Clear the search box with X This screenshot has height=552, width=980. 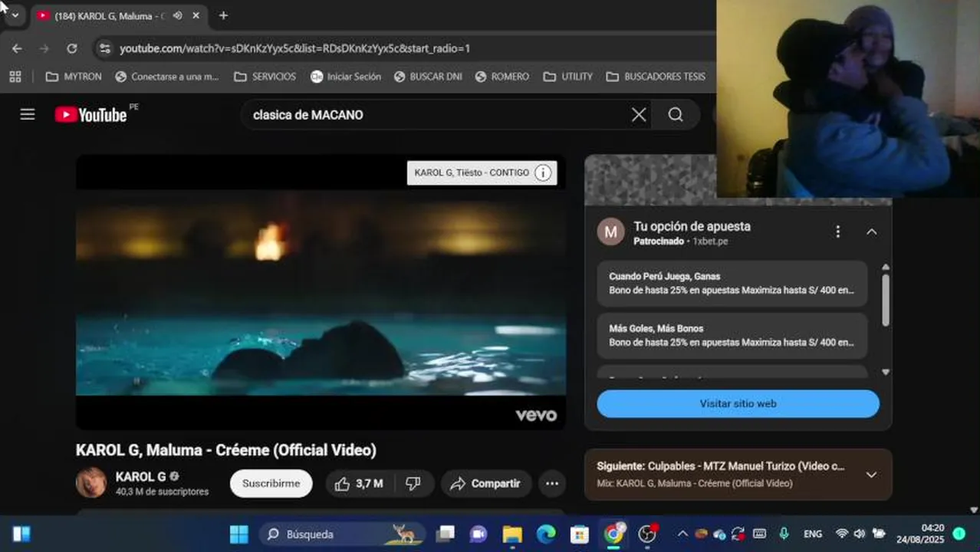tap(639, 114)
